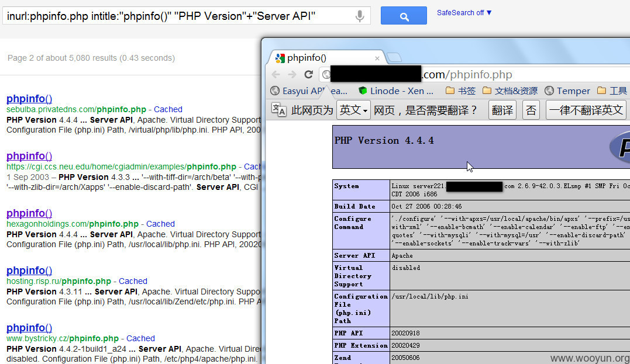Open Cached link for hexagonholdings.com result
This screenshot has height=364, width=630.
[160, 224]
